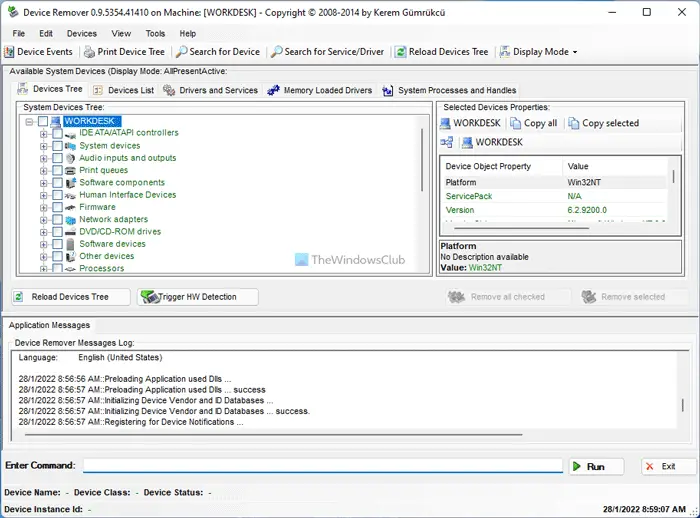The image size is (700, 518).
Task: Click Other devices category icon
Action: 70,256
